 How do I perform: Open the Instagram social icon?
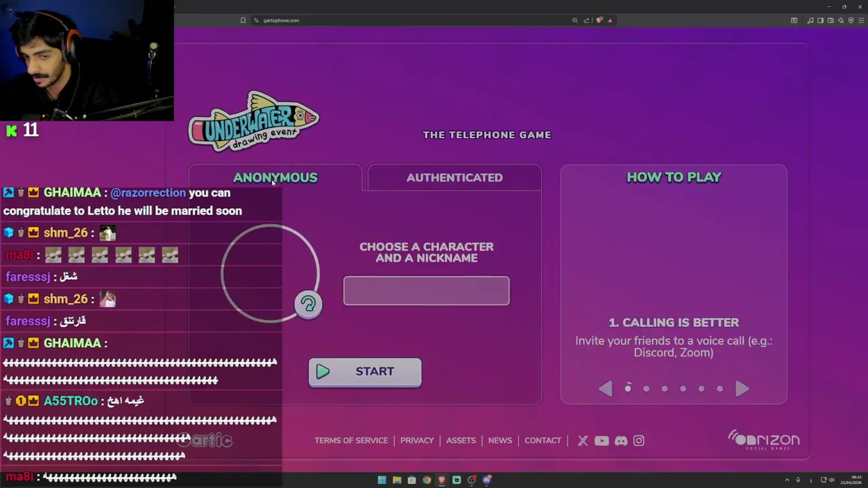click(639, 441)
